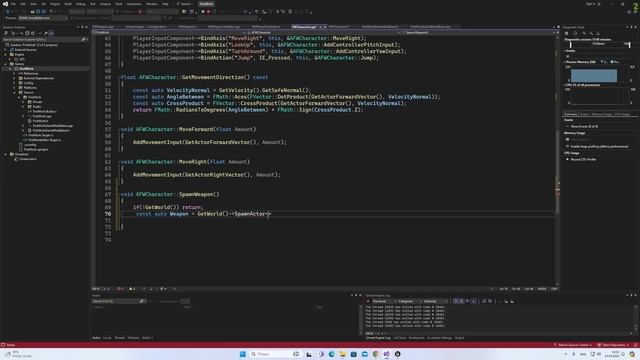Open the Process dropdown in debug toolbar
The image size is (640, 360).
(43, 18)
